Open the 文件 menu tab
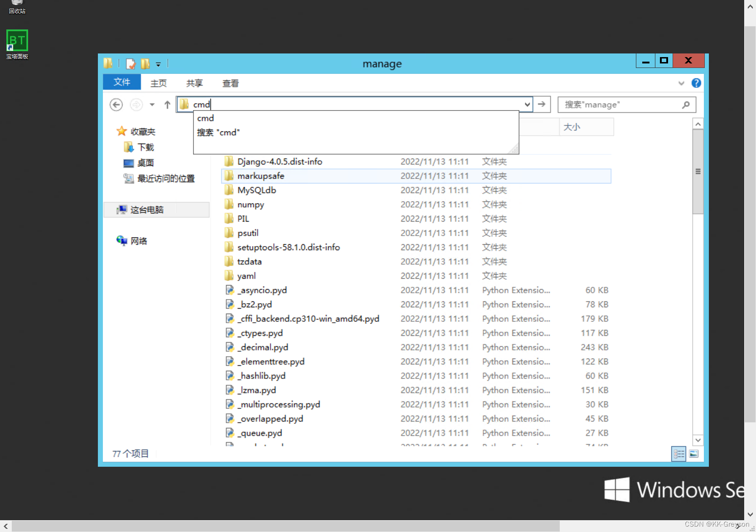 (122, 82)
